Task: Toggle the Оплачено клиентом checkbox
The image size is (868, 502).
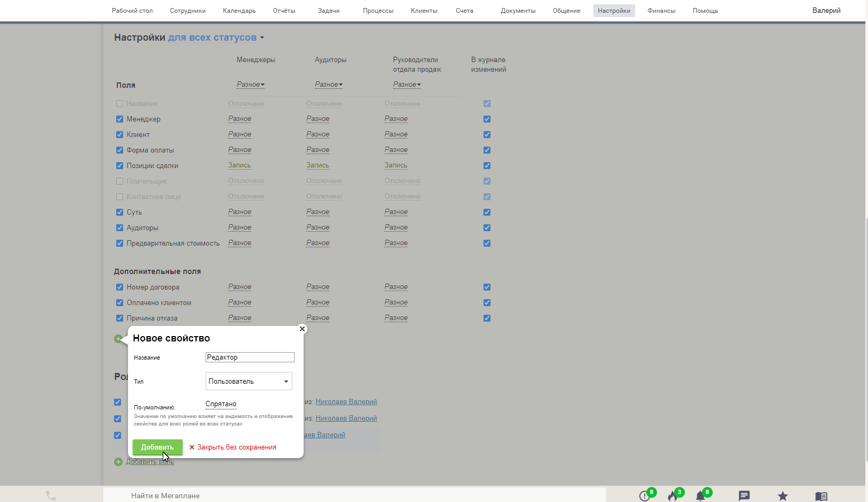Action: pyautogui.click(x=119, y=302)
